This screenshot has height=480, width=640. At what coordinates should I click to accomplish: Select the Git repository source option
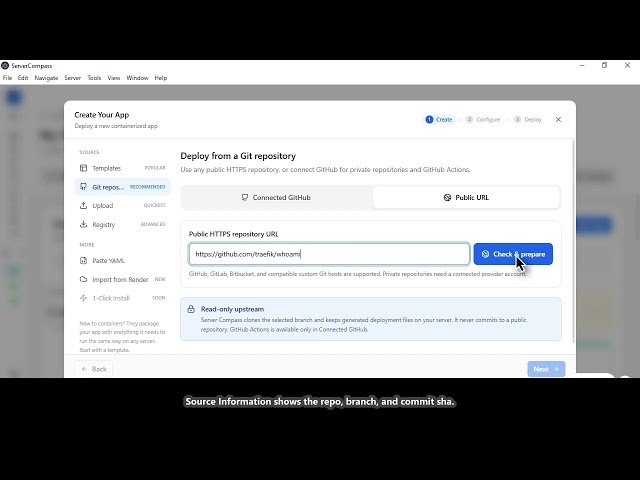point(122,187)
